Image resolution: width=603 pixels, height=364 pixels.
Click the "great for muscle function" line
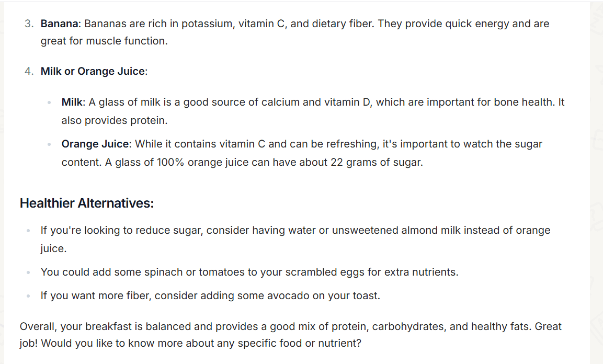click(104, 41)
